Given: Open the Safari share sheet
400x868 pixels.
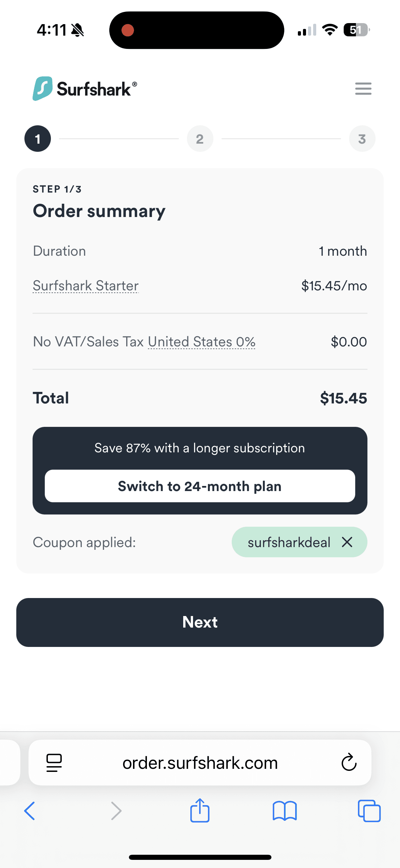Looking at the screenshot, I should pyautogui.click(x=200, y=810).
